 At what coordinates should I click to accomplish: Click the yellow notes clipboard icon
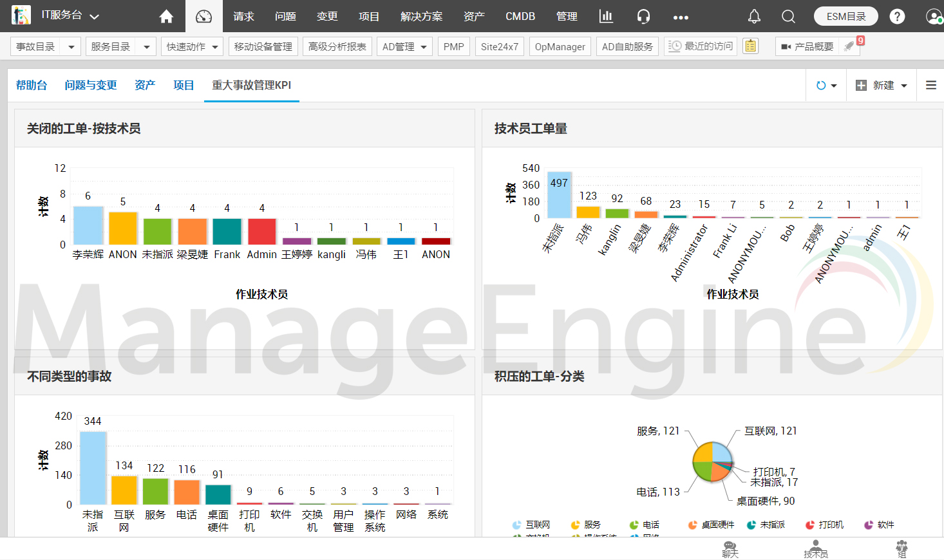click(750, 46)
